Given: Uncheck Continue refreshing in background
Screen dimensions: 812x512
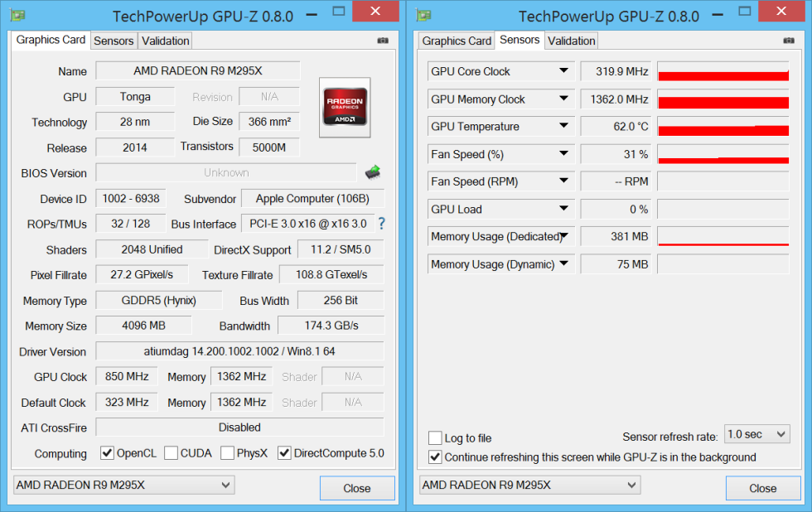Looking at the screenshot, I should pyautogui.click(x=434, y=456).
